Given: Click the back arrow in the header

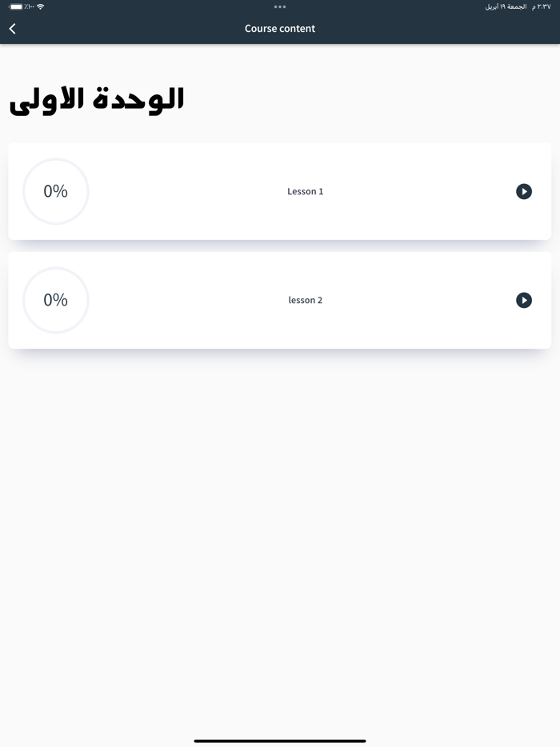Looking at the screenshot, I should (12, 28).
